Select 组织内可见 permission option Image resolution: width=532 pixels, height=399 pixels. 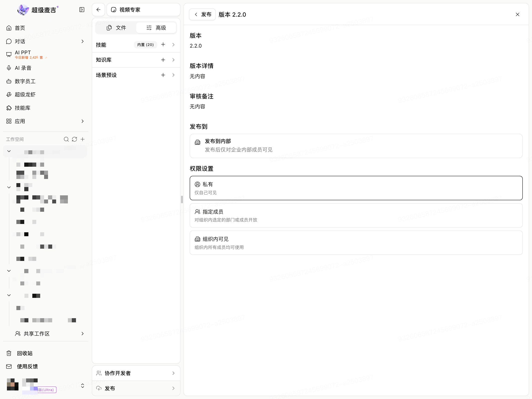[356, 243]
